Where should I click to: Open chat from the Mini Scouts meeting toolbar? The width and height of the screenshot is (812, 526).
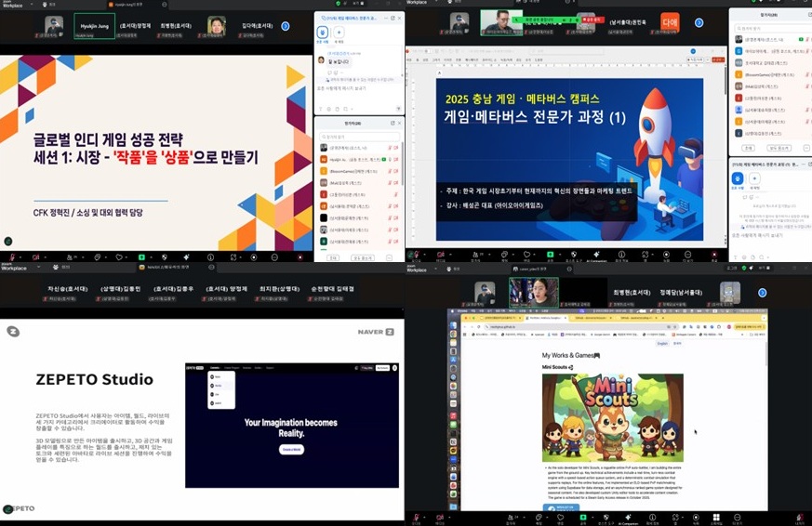(539, 518)
